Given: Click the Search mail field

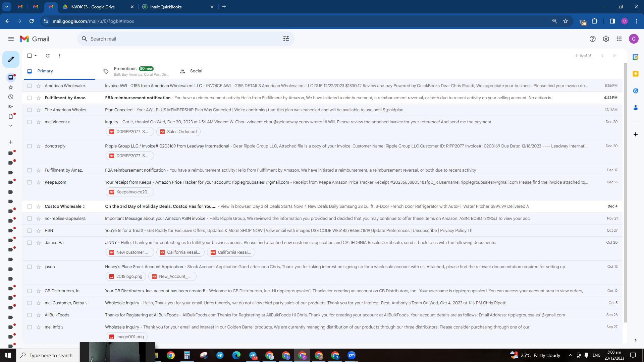Looking at the screenshot, I should [x=185, y=39].
